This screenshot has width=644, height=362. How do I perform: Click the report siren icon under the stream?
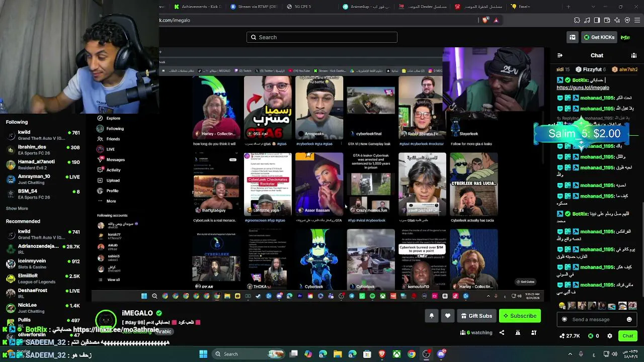(x=518, y=332)
